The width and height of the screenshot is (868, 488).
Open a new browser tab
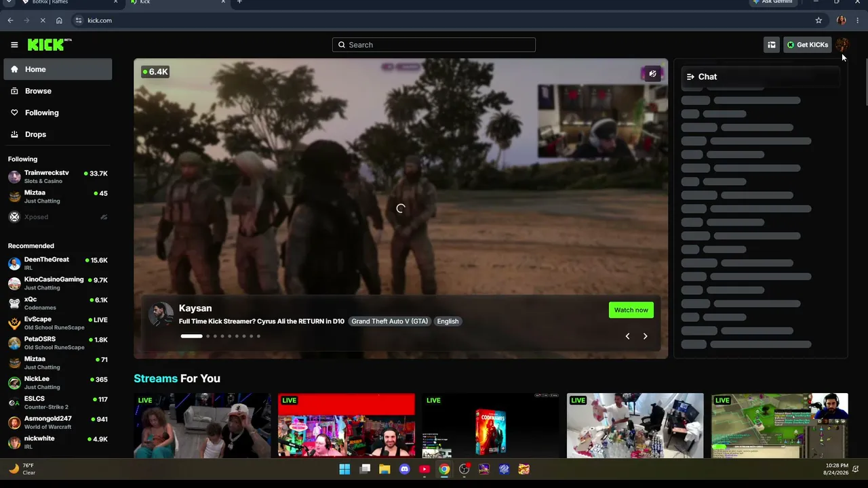[x=239, y=3]
